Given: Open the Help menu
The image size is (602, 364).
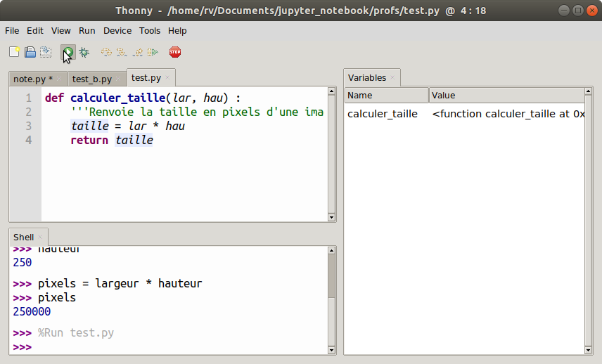Looking at the screenshot, I should pyautogui.click(x=177, y=31).
